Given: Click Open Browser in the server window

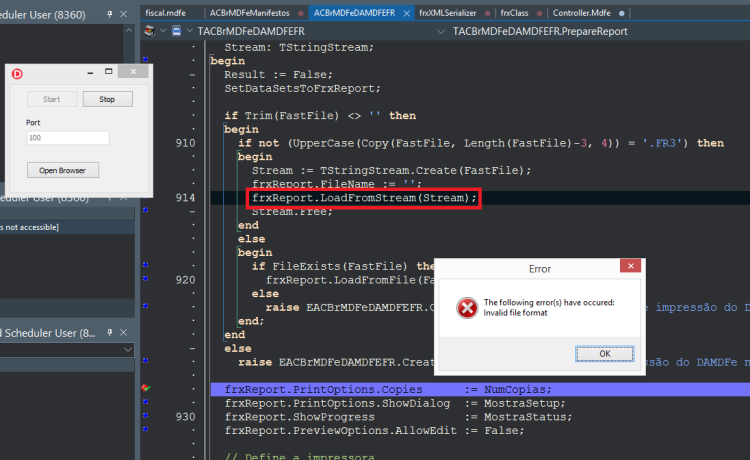Looking at the screenshot, I should point(63,170).
